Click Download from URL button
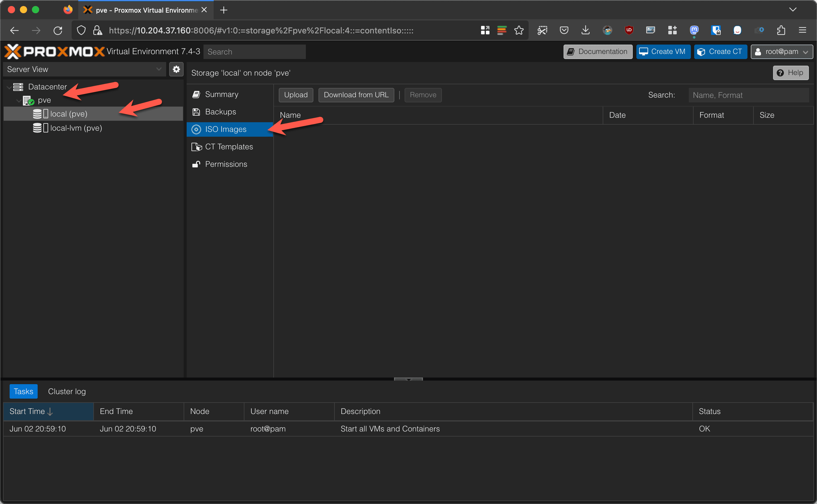 tap(356, 95)
